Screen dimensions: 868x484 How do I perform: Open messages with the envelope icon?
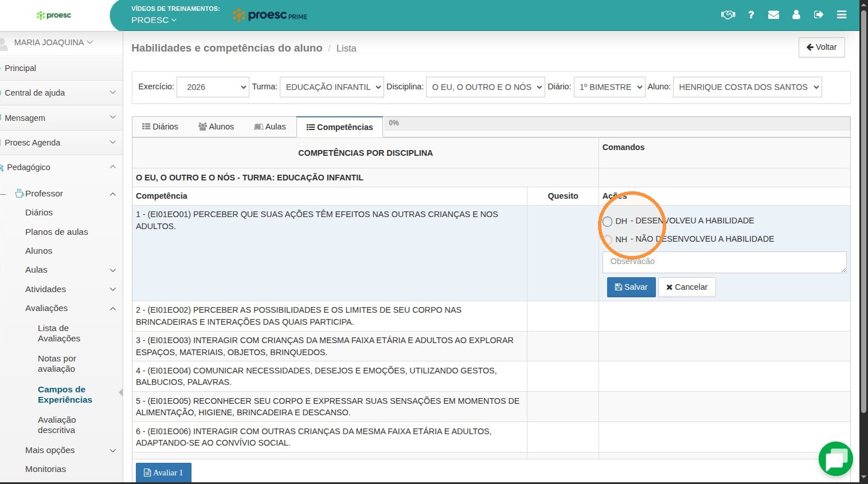tap(773, 15)
